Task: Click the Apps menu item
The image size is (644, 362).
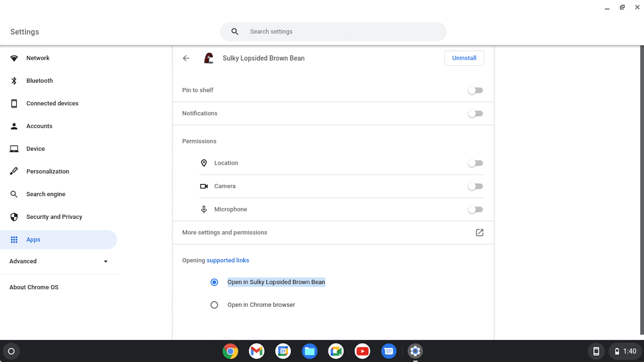Action: pos(33,239)
